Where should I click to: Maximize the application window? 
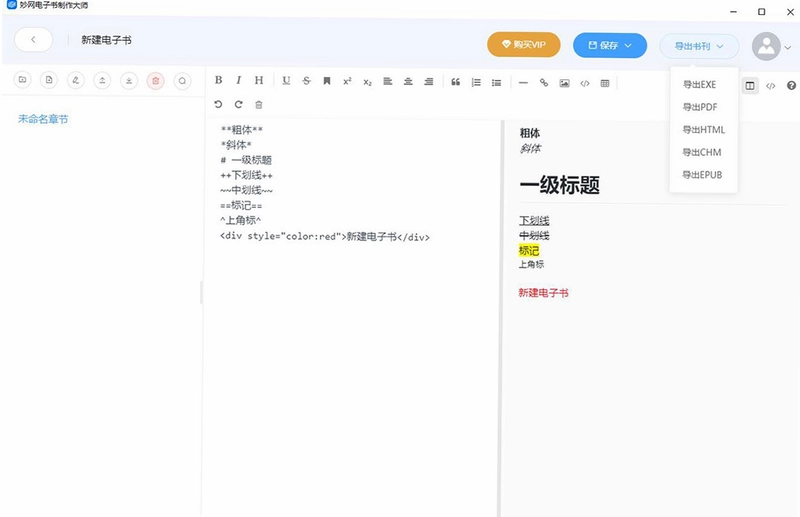pyautogui.click(x=762, y=11)
